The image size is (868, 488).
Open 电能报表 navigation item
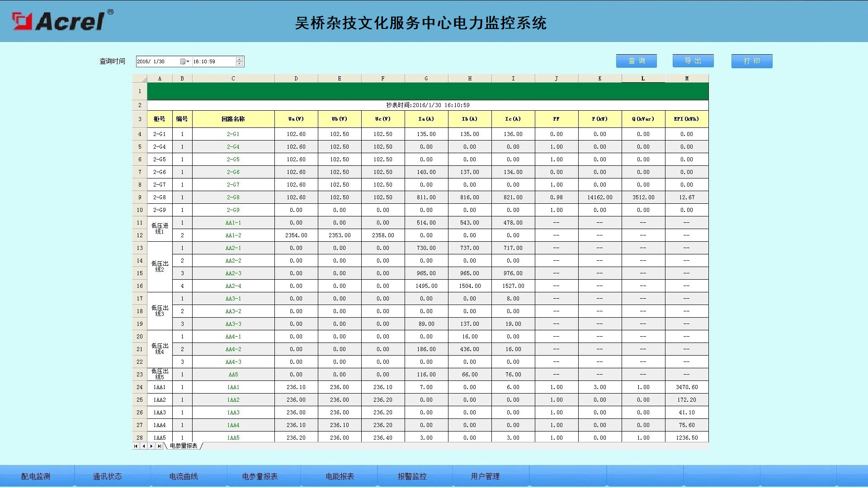(x=340, y=476)
